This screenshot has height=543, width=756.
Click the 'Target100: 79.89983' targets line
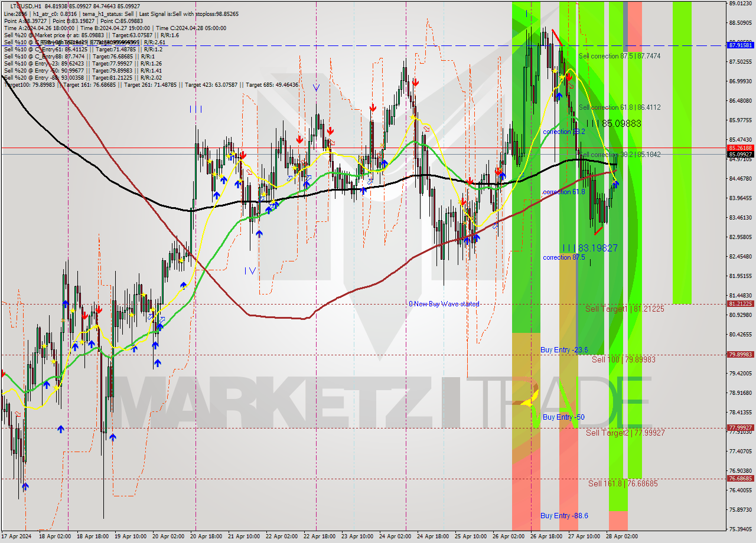pyautogui.click(x=151, y=85)
